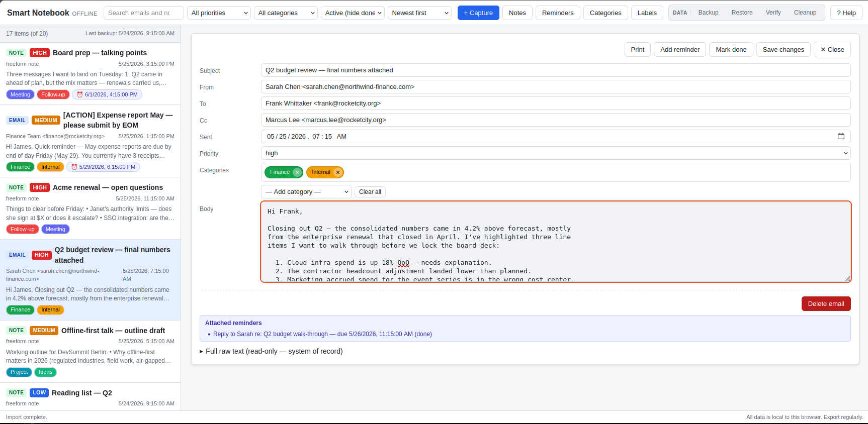Click the Import complete status message

click(26, 417)
